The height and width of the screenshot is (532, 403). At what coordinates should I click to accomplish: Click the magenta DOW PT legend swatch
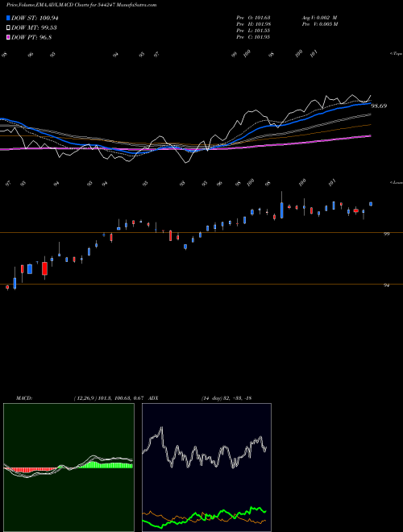click(x=9, y=38)
